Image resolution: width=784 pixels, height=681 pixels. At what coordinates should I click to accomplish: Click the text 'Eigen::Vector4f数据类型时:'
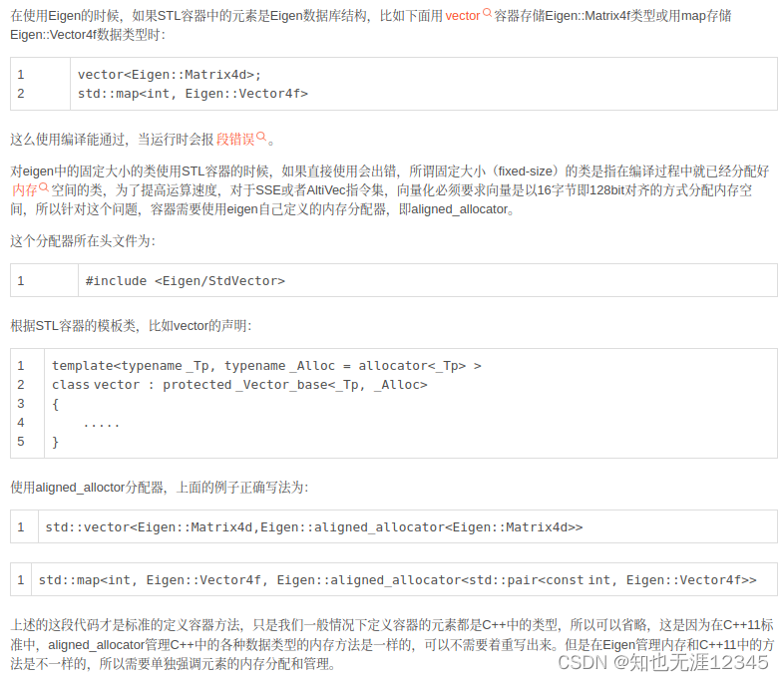[88, 35]
